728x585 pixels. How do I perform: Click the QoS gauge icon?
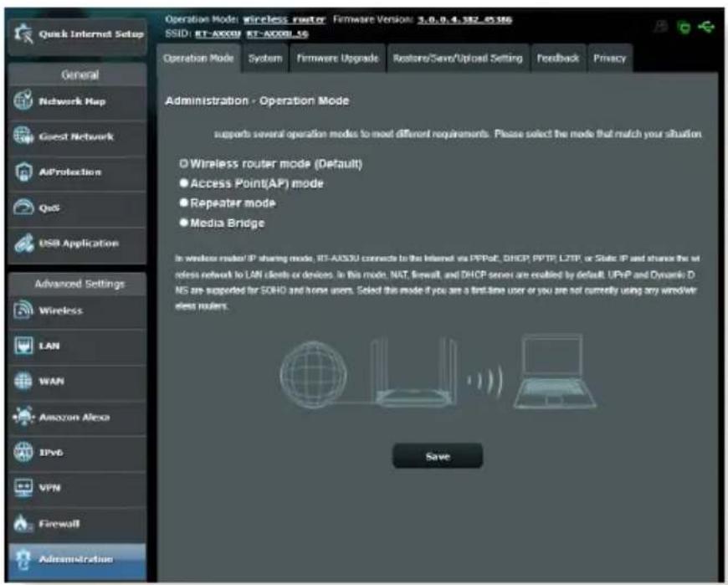point(23,207)
